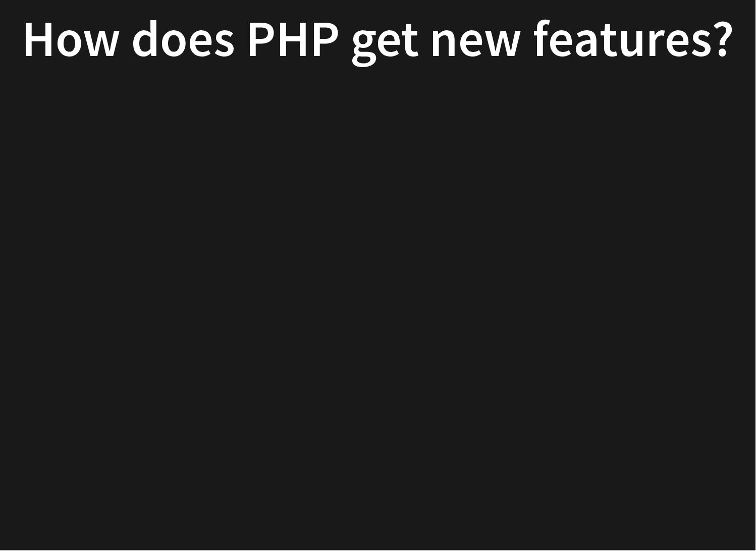Click the empty dark slide area below the title
This screenshot has width=756, height=551.
[377, 308]
